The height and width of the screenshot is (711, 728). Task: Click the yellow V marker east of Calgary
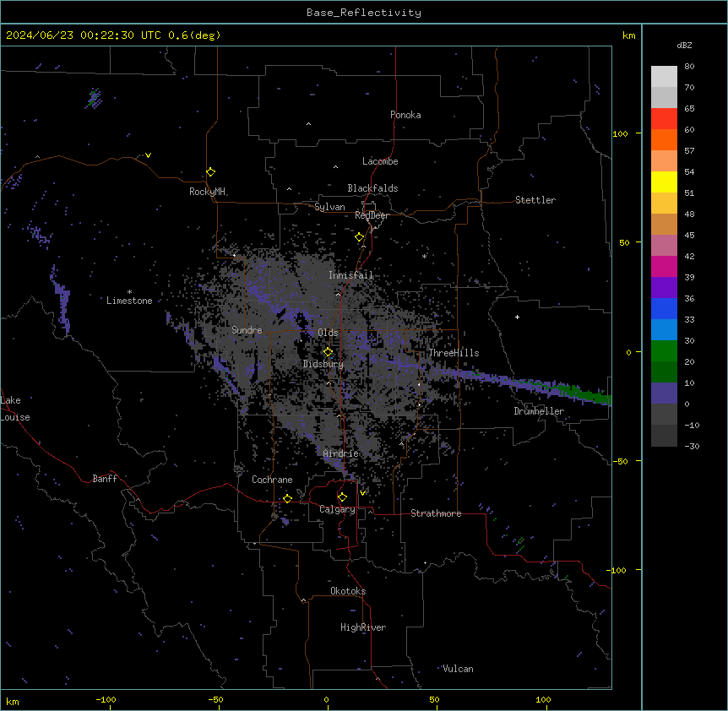pos(362,492)
